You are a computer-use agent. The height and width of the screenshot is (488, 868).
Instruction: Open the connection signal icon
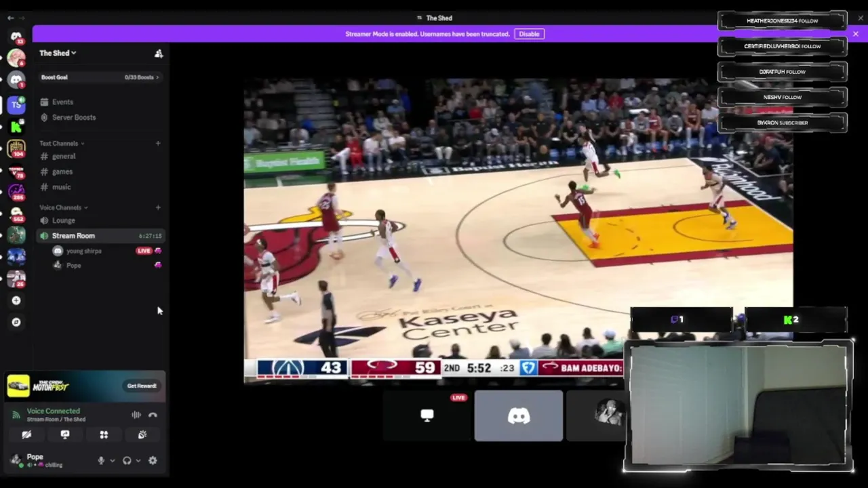click(x=17, y=415)
